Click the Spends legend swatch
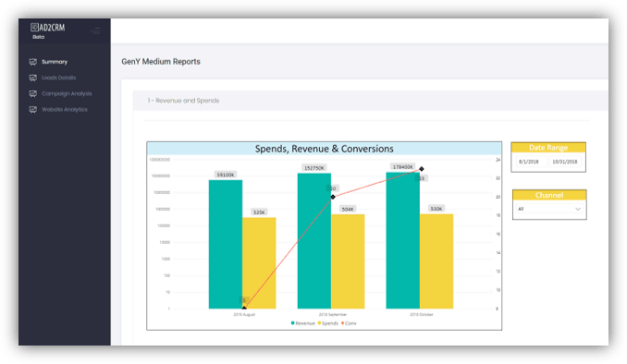 tap(319, 323)
